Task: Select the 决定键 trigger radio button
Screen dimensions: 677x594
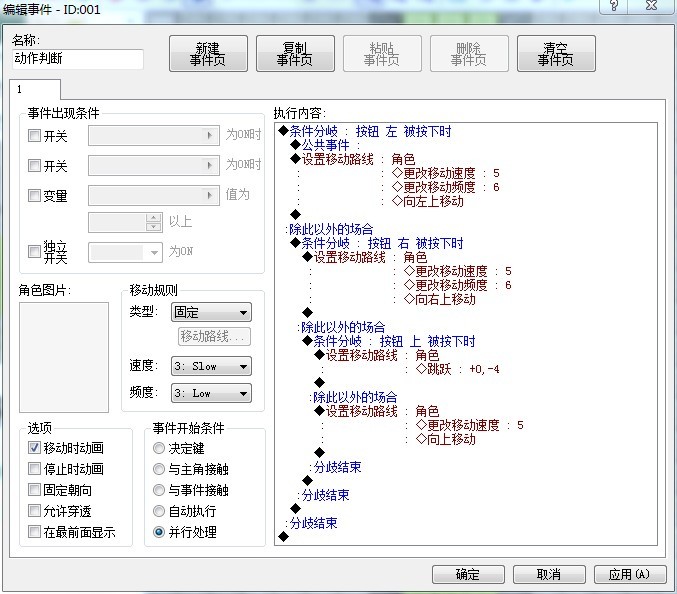Action: point(159,448)
